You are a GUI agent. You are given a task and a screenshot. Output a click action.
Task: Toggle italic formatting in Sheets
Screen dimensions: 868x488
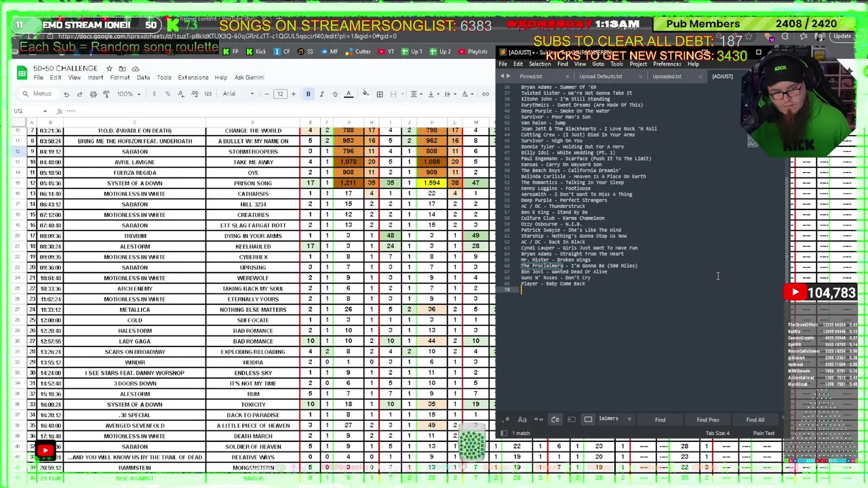tap(321, 94)
